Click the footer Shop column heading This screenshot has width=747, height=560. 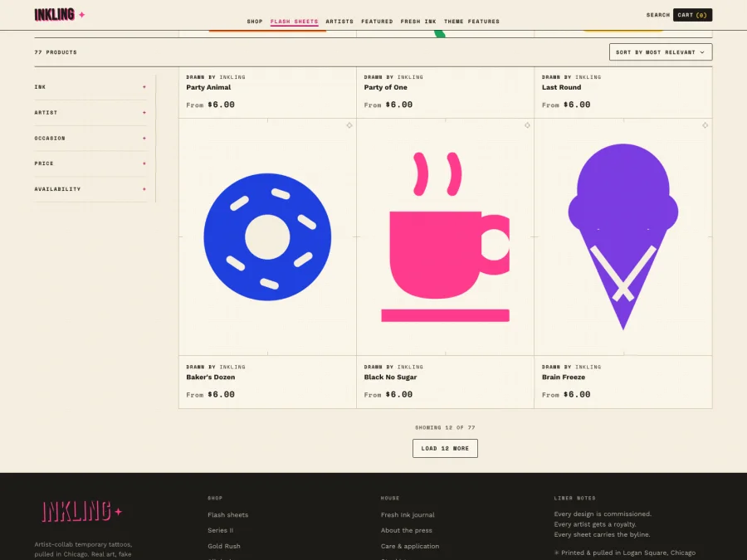[215, 498]
